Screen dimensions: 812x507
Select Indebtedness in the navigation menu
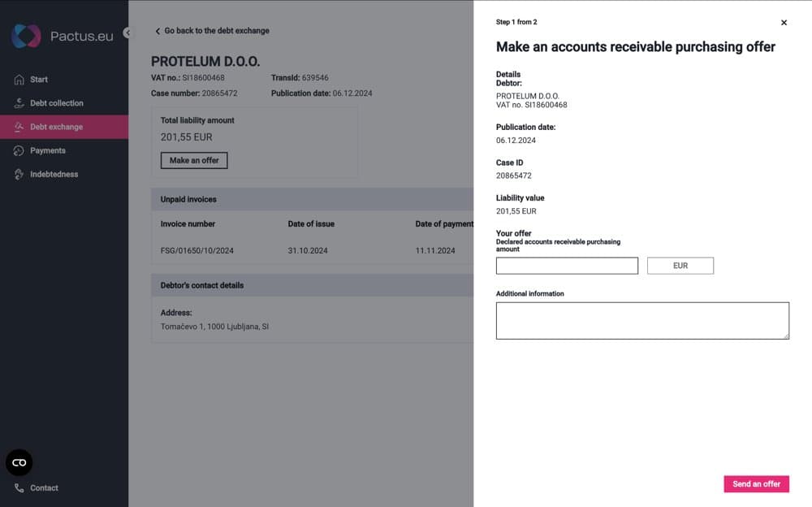tap(56, 174)
